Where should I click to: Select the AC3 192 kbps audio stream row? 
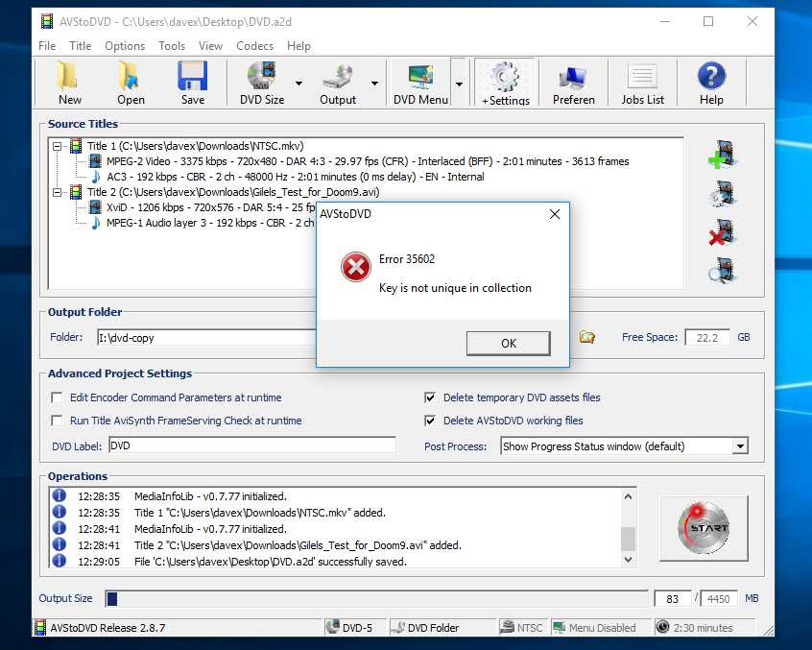tap(296, 177)
